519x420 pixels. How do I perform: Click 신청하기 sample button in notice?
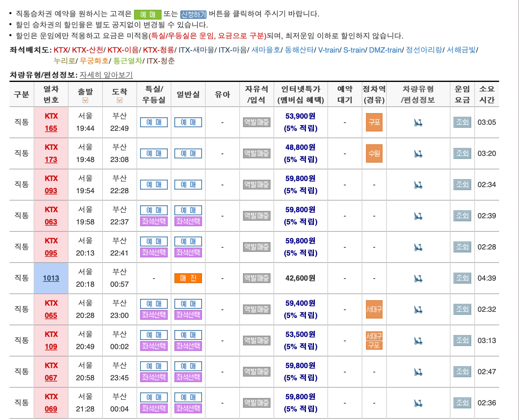coord(193,14)
